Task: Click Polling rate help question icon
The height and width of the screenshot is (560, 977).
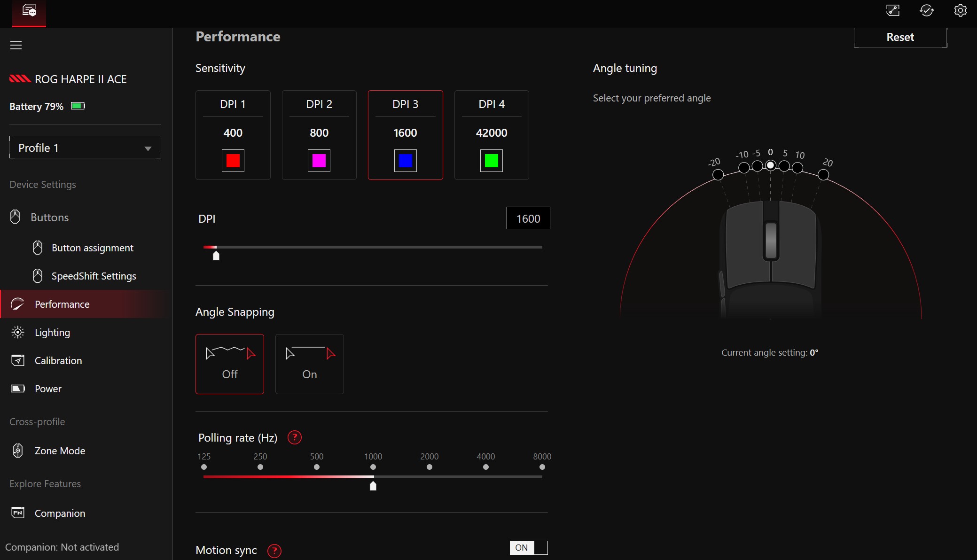Action: [295, 438]
